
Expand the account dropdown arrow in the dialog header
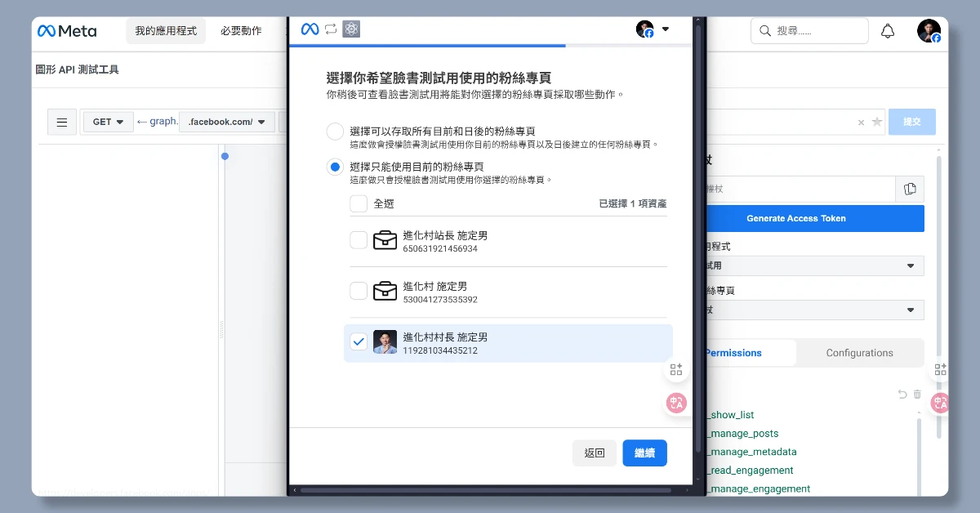coord(665,29)
